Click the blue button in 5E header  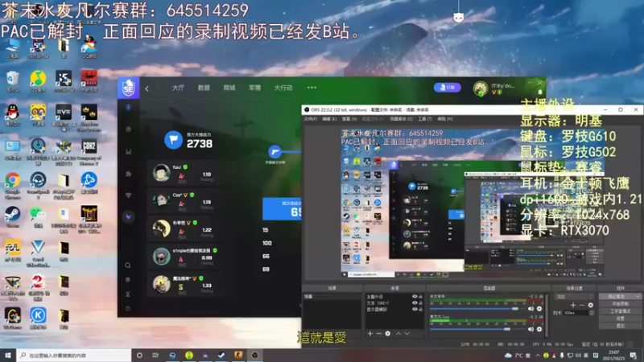click(x=448, y=88)
